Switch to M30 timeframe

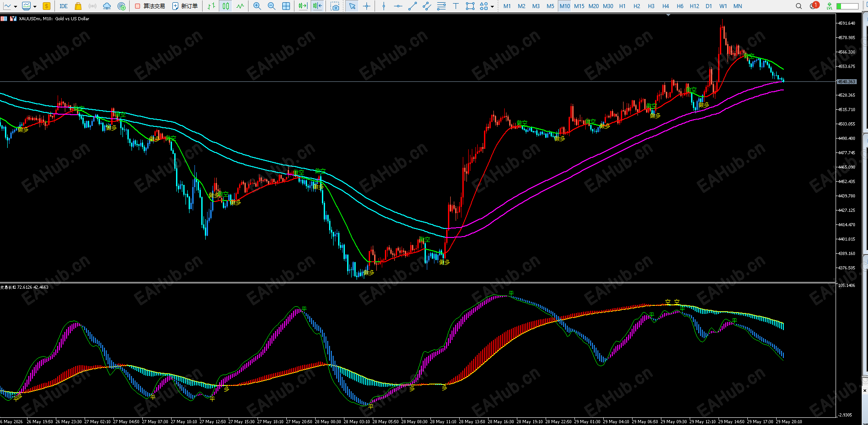point(608,6)
